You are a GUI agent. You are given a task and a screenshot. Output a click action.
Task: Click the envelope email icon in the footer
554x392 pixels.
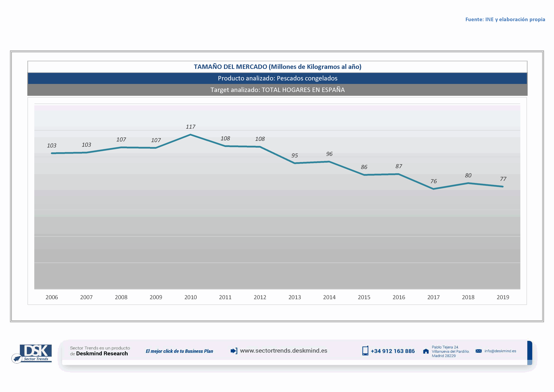tap(478, 351)
